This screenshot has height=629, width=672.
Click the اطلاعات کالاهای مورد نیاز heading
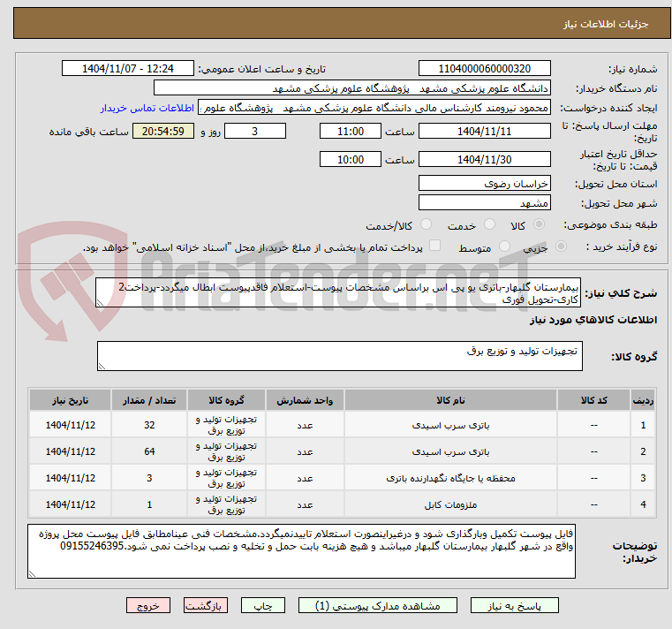[593, 320]
